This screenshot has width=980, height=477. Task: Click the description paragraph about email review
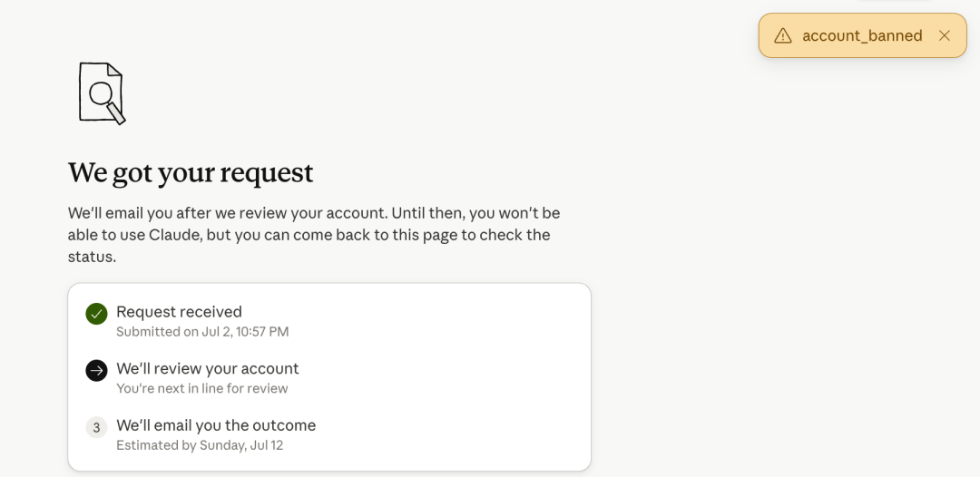point(314,235)
